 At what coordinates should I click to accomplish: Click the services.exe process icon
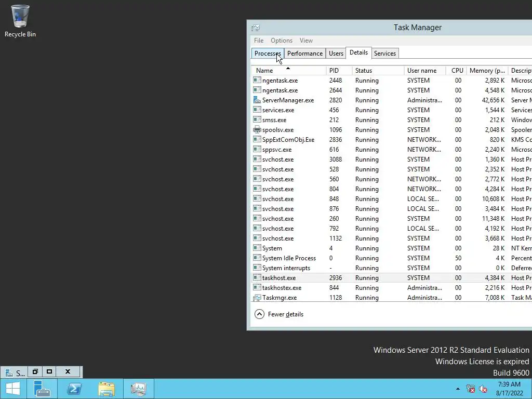(257, 110)
